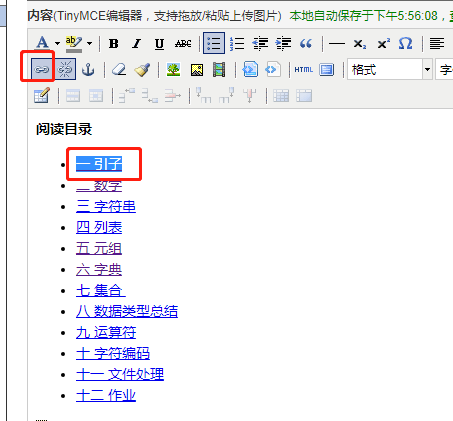Align text left
This screenshot has height=421, width=453.
tap(437, 43)
